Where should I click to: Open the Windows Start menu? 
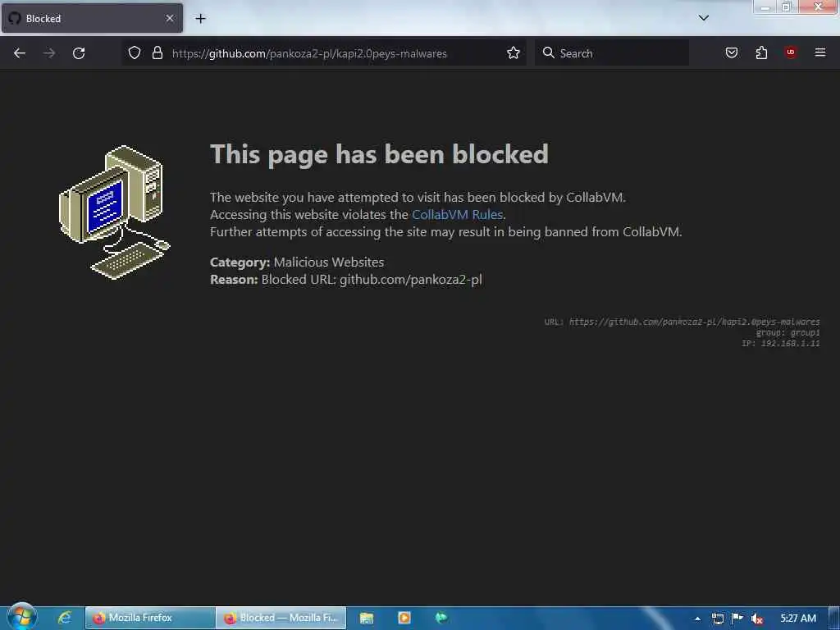coord(22,617)
